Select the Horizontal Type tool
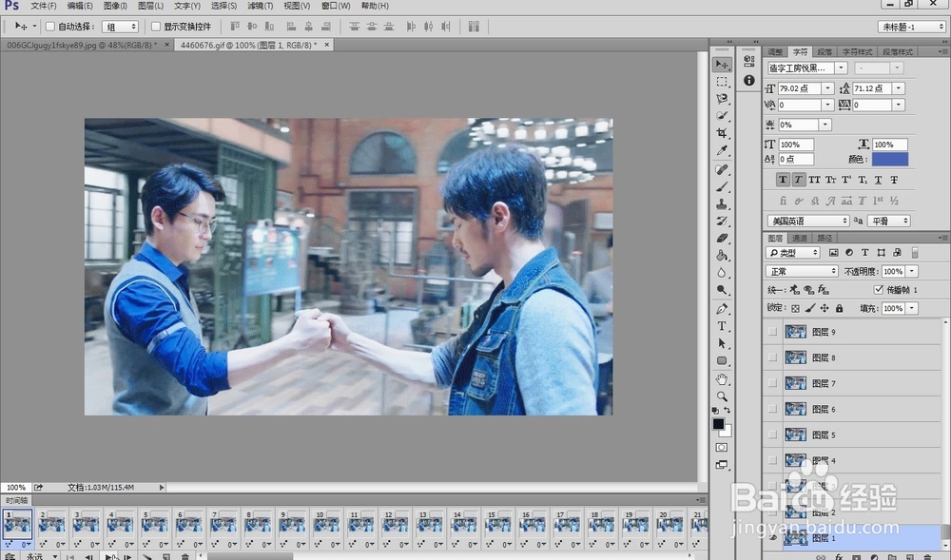Viewport: 951px width, 560px height. pos(721,326)
